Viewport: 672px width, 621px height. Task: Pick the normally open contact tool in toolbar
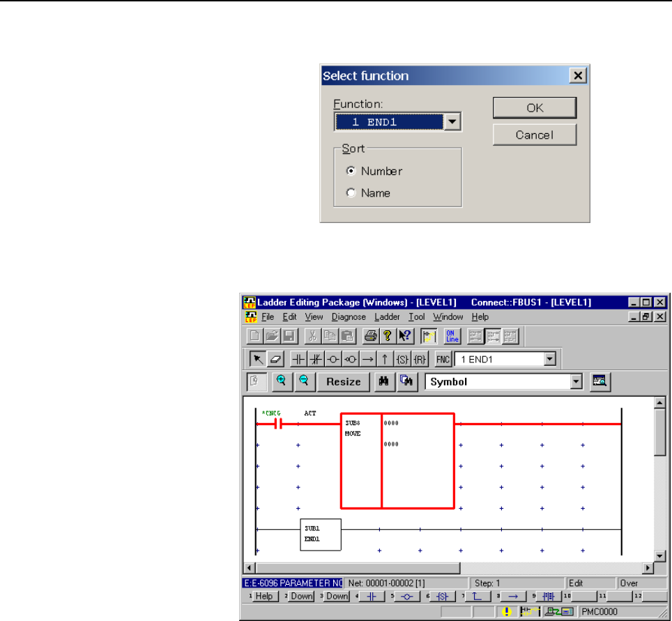tap(299, 360)
